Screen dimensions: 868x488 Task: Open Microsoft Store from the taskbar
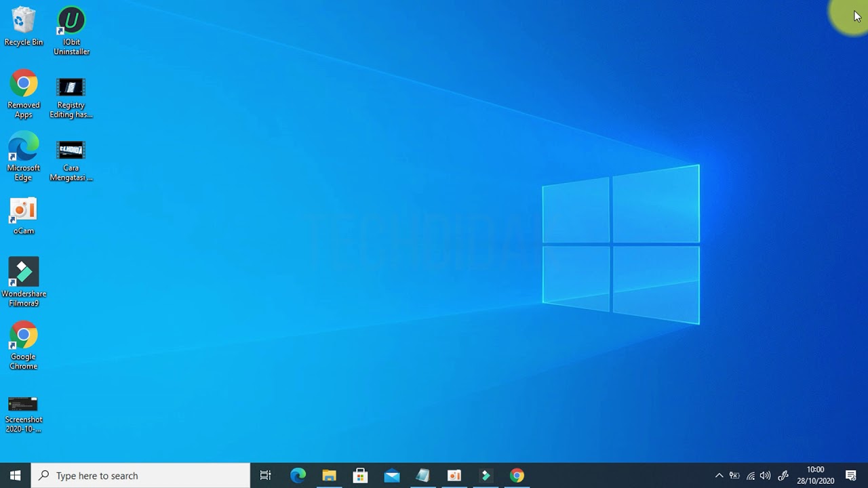[360, 476]
